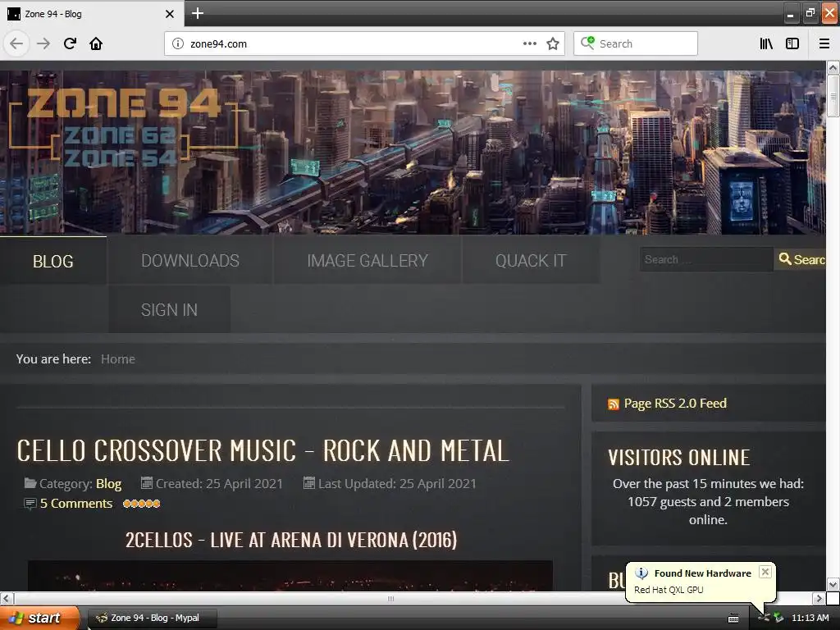Open the on-screen keyboard tray icon
This screenshot has height=630, width=840.
click(x=733, y=619)
